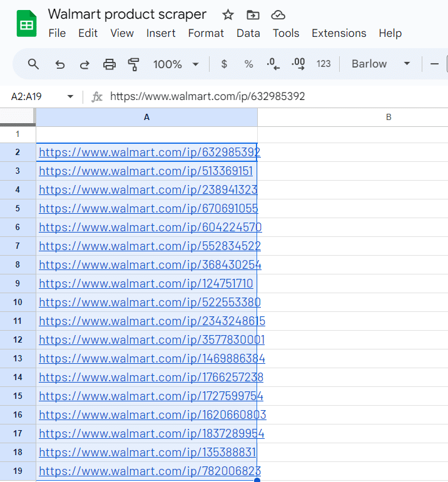Decrease decimal places in toolbar
Screen dimensions: 448x482
[273, 64]
